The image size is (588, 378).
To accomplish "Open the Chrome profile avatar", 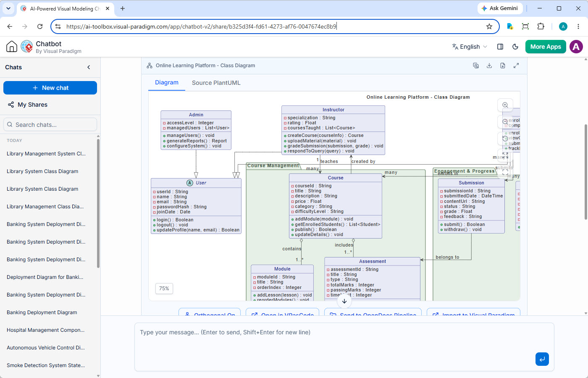I will 563,26.
